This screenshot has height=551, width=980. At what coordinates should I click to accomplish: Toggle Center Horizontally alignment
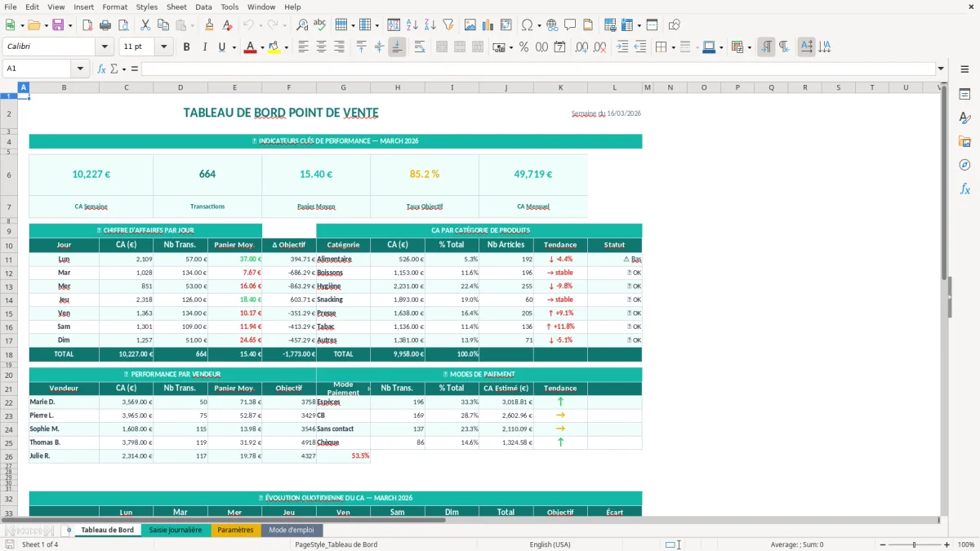[x=322, y=47]
